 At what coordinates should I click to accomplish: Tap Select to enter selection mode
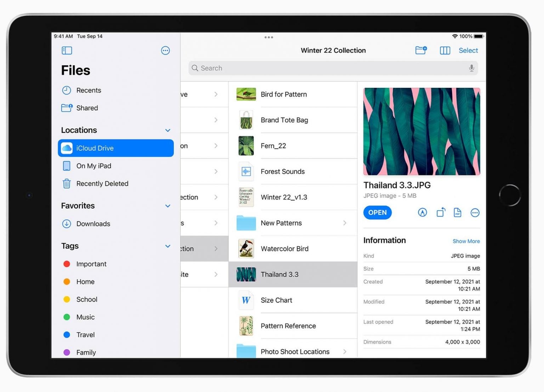[x=468, y=50]
